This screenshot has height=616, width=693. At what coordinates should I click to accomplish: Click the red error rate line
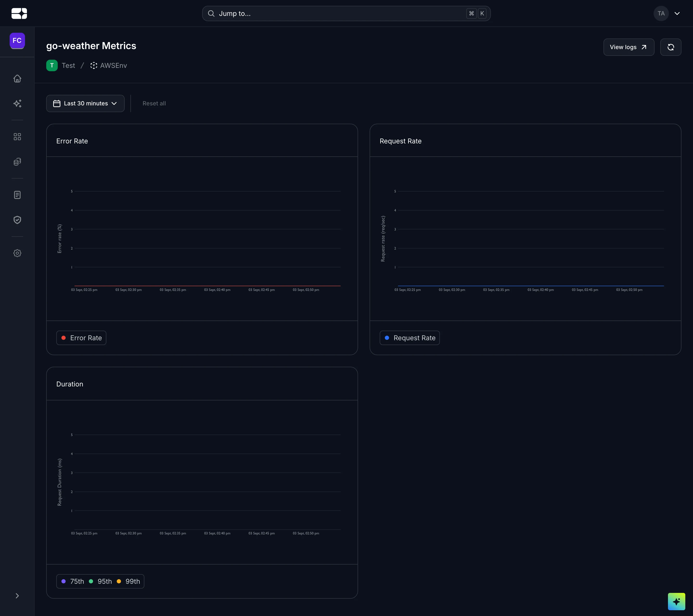(207, 286)
